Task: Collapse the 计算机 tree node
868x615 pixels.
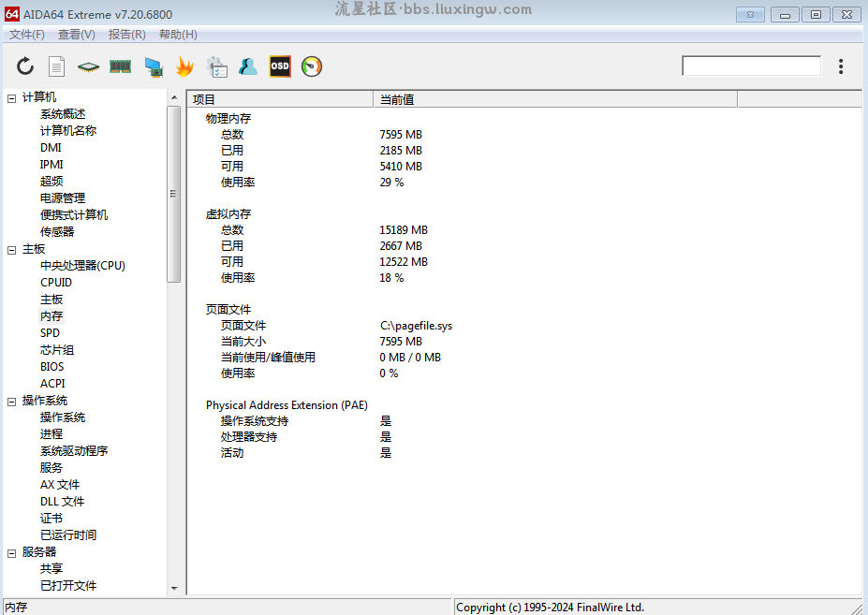Action: pyautogui.click(x=11, y=98)
